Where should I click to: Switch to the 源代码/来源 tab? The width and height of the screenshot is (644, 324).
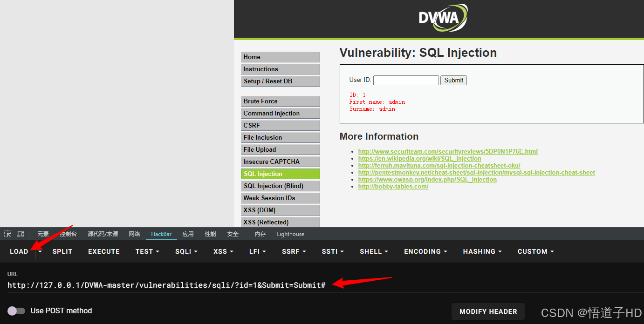103,234
